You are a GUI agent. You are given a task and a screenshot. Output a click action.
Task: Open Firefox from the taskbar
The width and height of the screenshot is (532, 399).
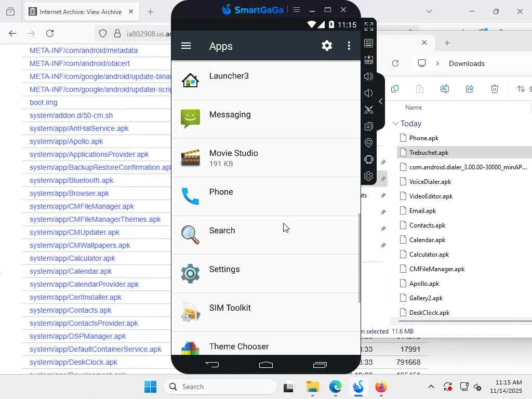click(381, 387)
